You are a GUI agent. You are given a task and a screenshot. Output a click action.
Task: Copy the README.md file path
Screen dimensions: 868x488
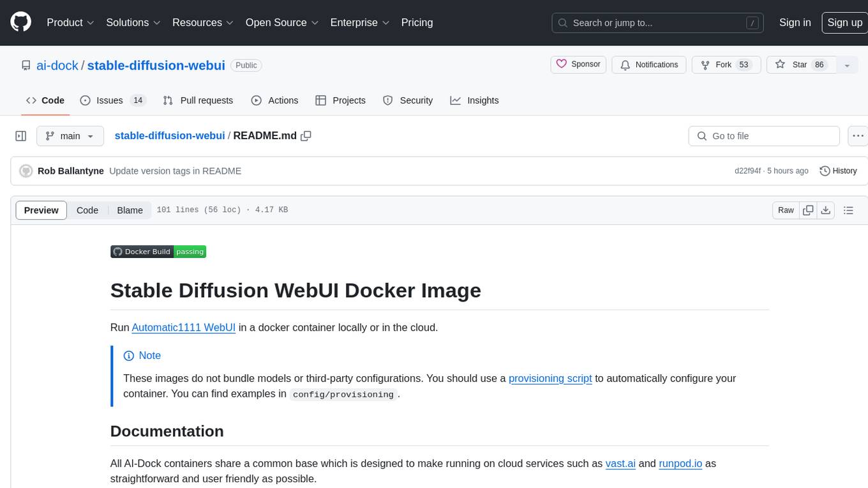(x=306, y=135)
